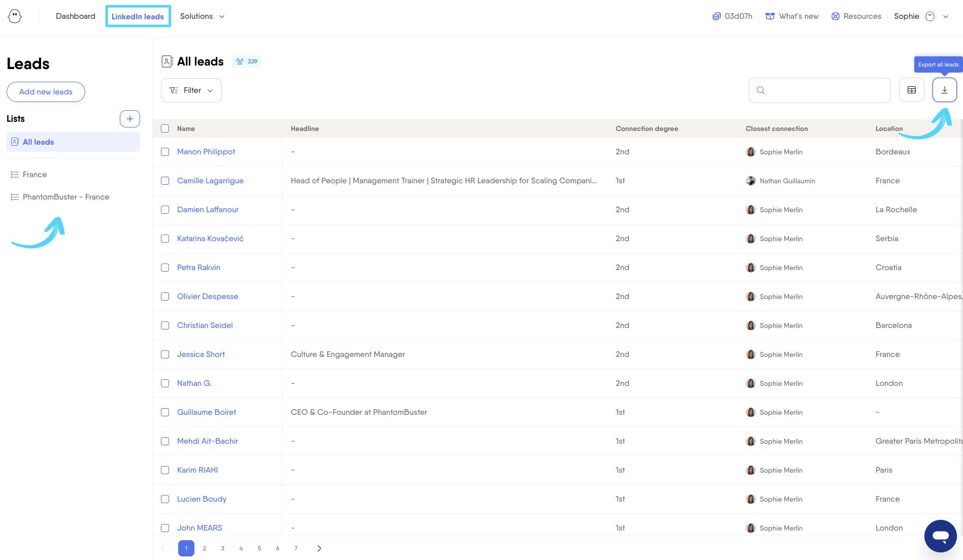
Task: Click the Headline column header
Action: pyautogui.click(x=305, y=128)
